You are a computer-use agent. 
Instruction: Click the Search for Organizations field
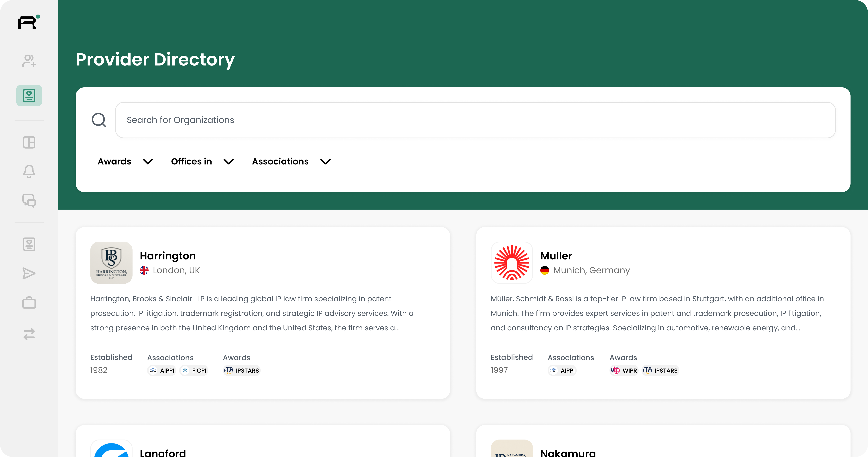tap(475, 120)
